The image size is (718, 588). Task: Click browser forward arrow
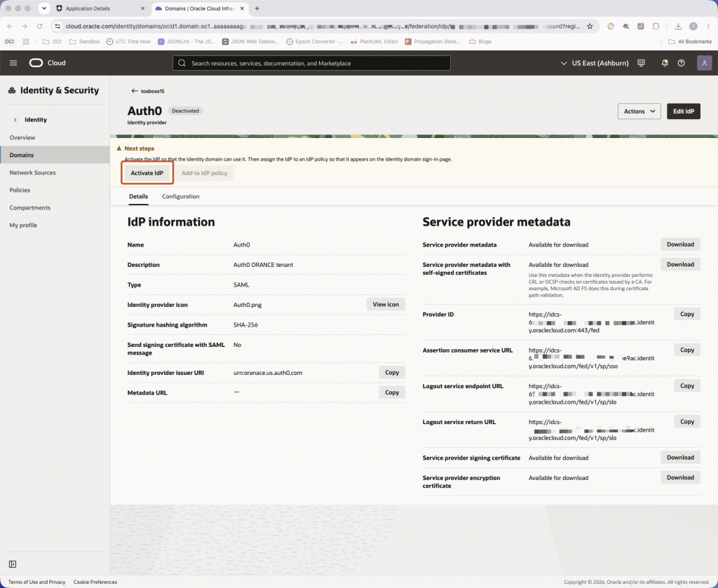click(x=25, y=26)
